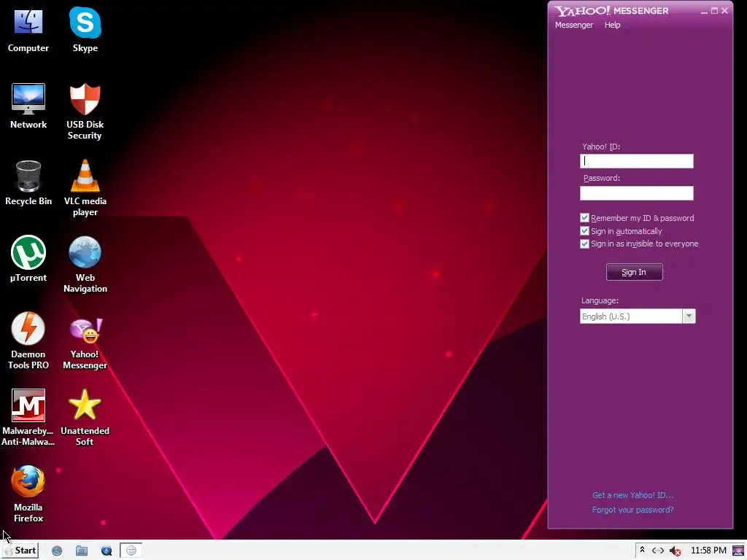Select the Unattended Soft star icon

[85, 418]
